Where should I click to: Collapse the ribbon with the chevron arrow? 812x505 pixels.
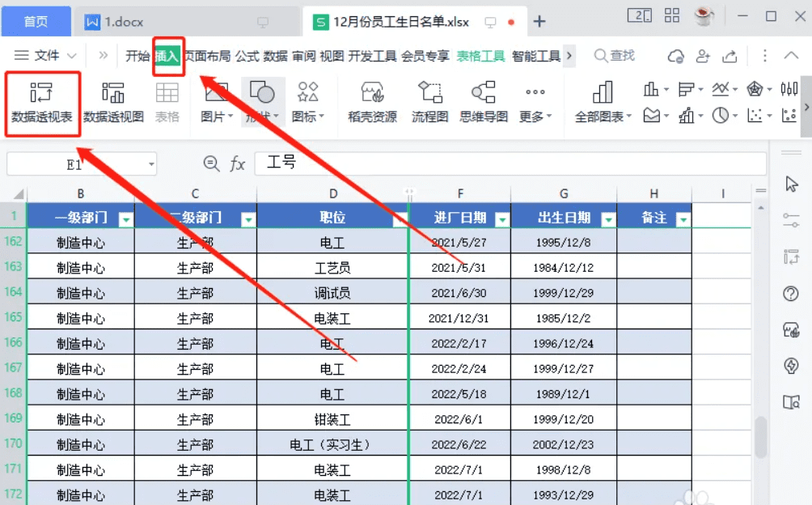[x=790, y=55]
